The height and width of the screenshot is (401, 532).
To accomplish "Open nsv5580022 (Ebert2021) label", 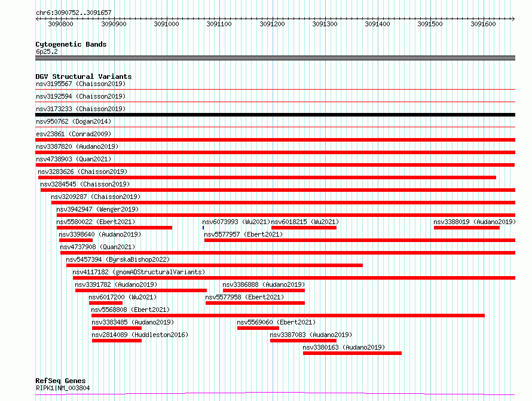I will click(96, 222).
